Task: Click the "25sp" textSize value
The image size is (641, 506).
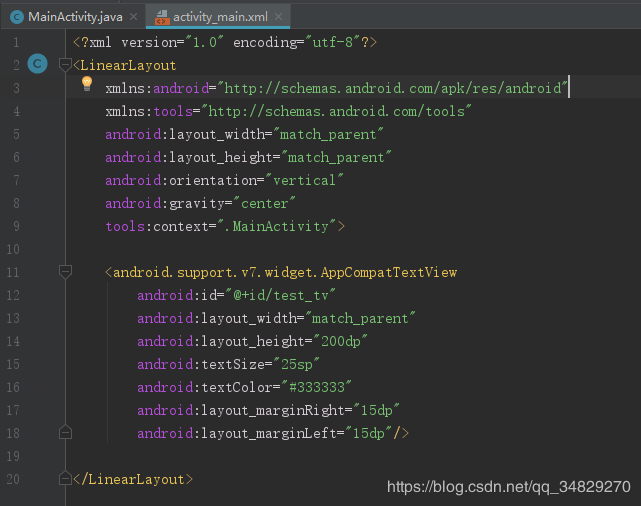Action: [296, 364]
